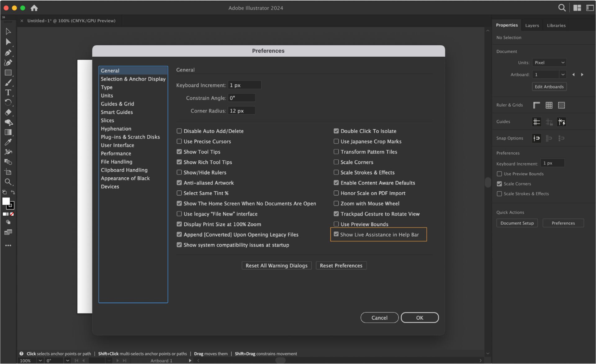Image resolution: width=596 pixels, height=364 pixels.
Task: Click the white Fill color swatch
Action: [x=6, y=201]
